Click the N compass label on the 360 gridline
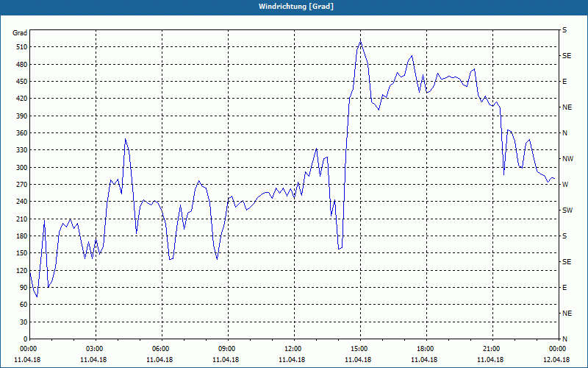Image resolution: width=588 pixels, height=368 pixels. 564,133
